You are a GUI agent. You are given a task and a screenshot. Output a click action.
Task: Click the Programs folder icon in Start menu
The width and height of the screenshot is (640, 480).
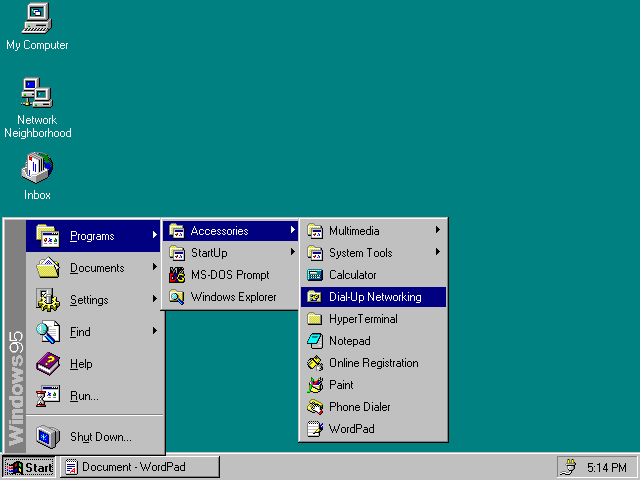[48, 236]
